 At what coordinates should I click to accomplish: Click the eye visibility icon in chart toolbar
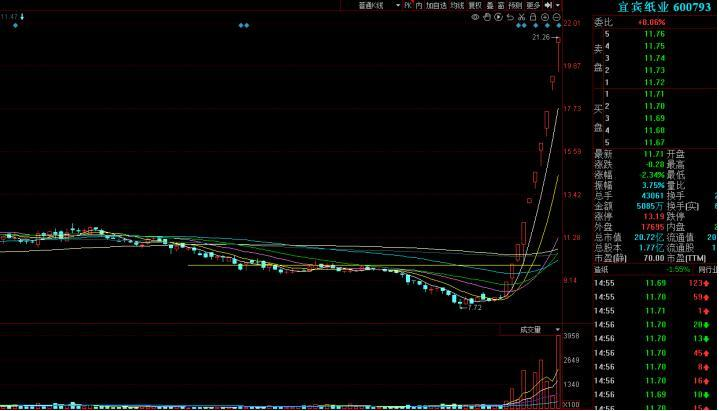475,16
